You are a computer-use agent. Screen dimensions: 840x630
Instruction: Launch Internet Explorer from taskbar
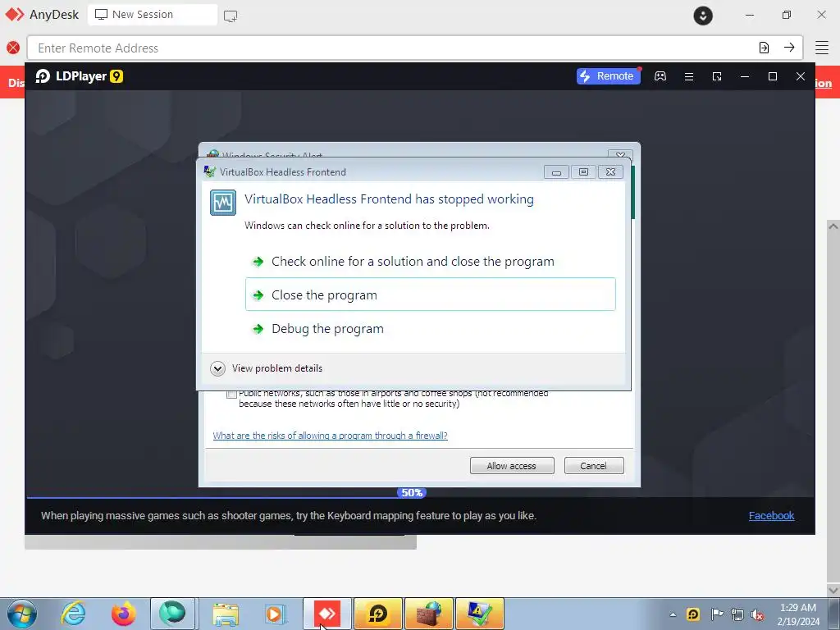click(73, 614)
